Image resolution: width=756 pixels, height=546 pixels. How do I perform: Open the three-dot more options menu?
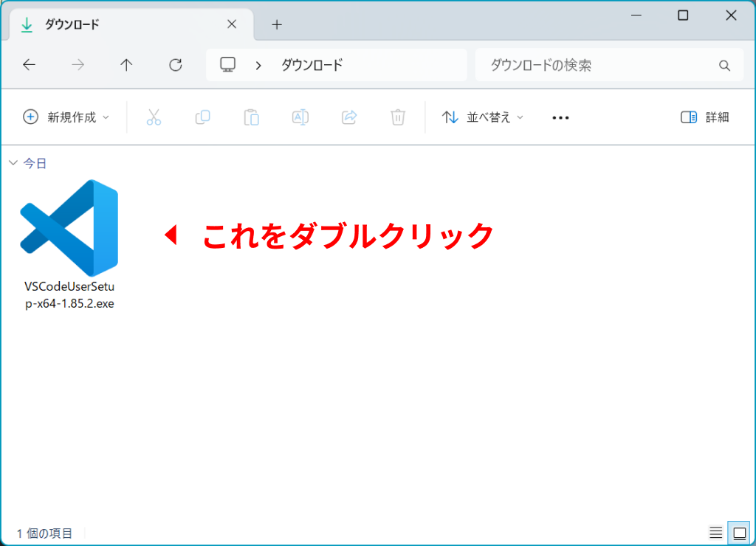tap(560, 117)
